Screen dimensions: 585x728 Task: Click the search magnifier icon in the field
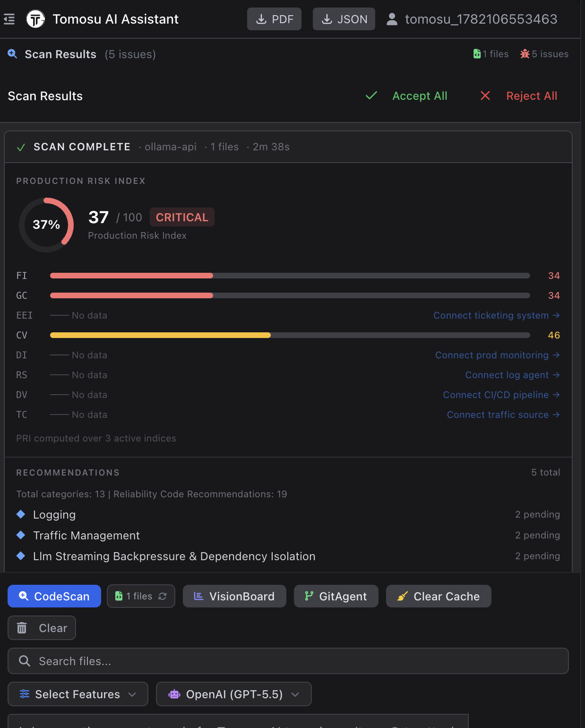[25, 661]
